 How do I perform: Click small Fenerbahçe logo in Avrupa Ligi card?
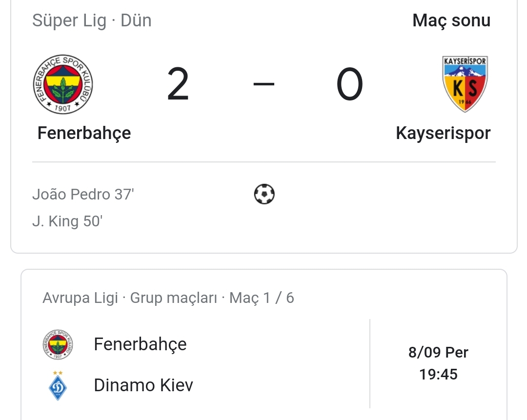(x=58, y=344)
